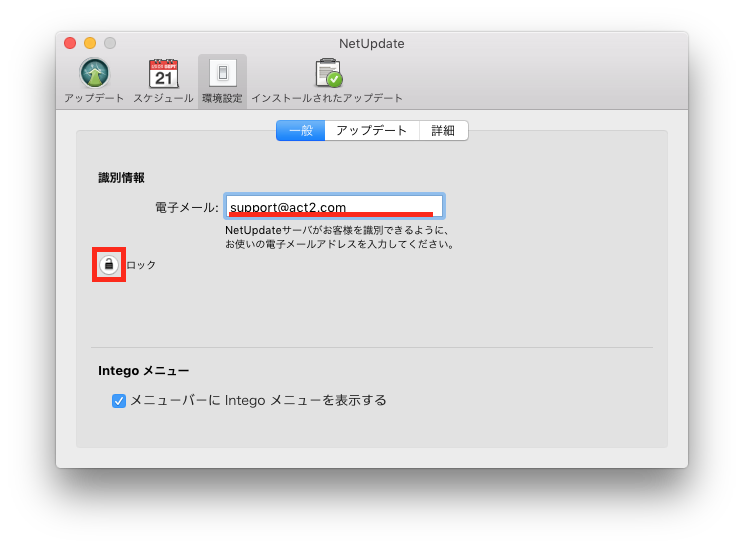Image resolution: width=744 pixels, height=548 pixels.
Task: Click the ロック label text
Action: tap(141, 265)
